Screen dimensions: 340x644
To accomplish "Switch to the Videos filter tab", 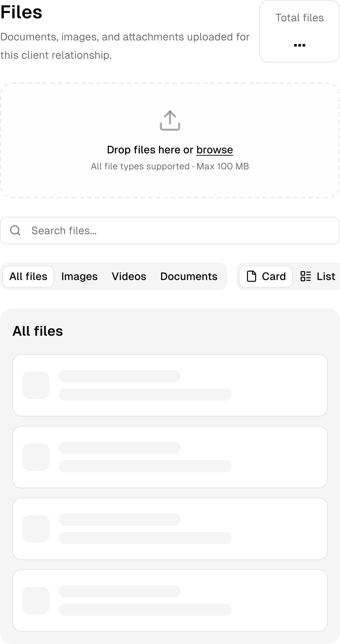I will coord(129,276).
